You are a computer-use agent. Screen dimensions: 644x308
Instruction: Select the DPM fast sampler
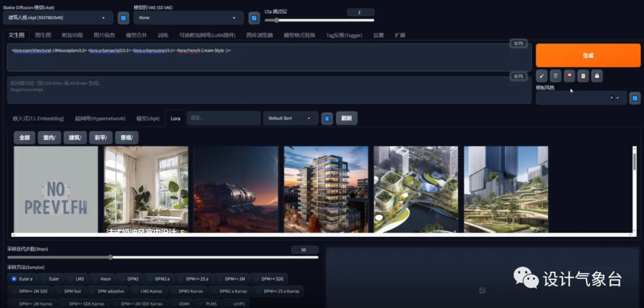click(x=69, y=291)
